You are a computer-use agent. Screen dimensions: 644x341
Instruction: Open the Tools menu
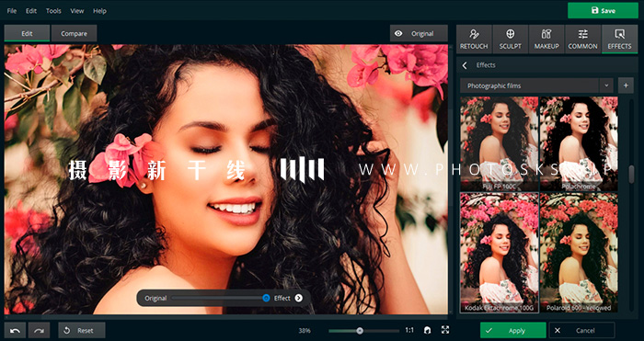click(x=53, y=11)
